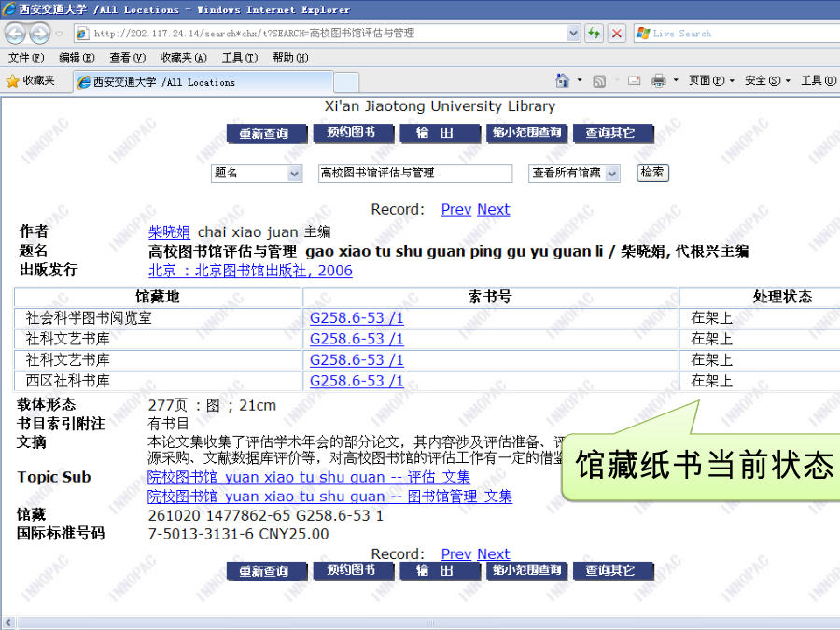Click the Internet Explorer title bar icon
Viewport: 840px width, 630px height.
point(9,9)
